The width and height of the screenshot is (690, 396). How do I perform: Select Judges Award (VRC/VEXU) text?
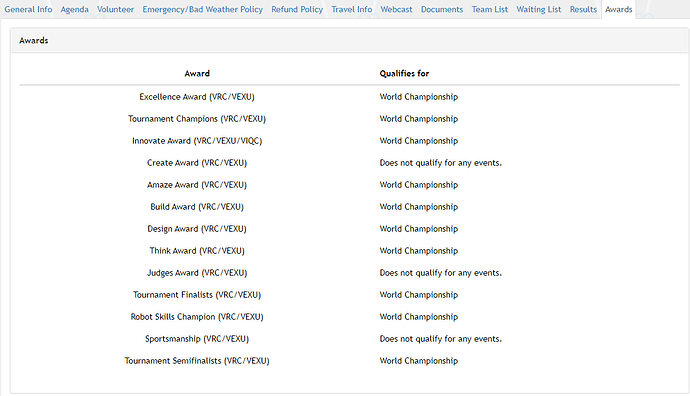197,273
